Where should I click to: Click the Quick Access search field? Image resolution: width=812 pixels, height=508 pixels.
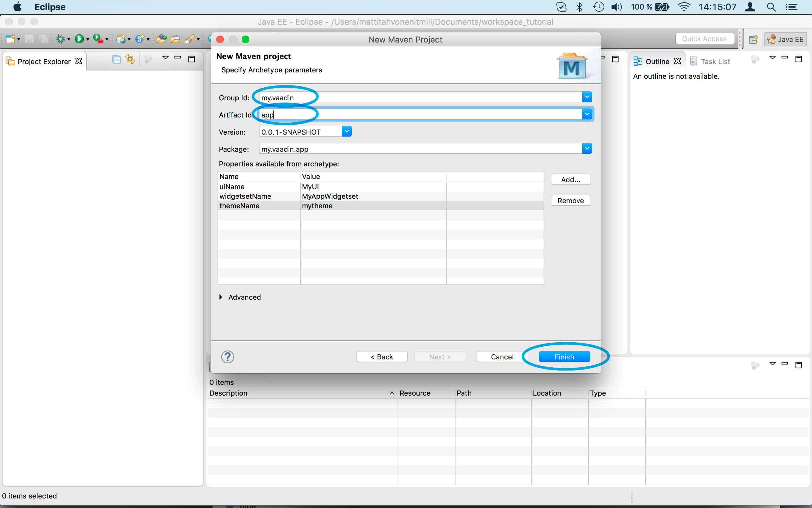[x=704, y=39]
